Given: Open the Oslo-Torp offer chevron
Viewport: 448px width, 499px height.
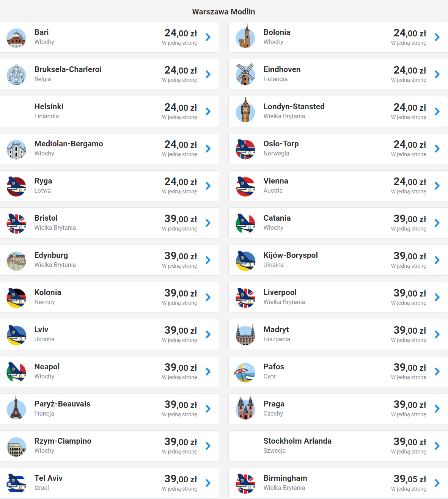Looking at the screenshot, I should pyautogui.click(x=437, y=149).
